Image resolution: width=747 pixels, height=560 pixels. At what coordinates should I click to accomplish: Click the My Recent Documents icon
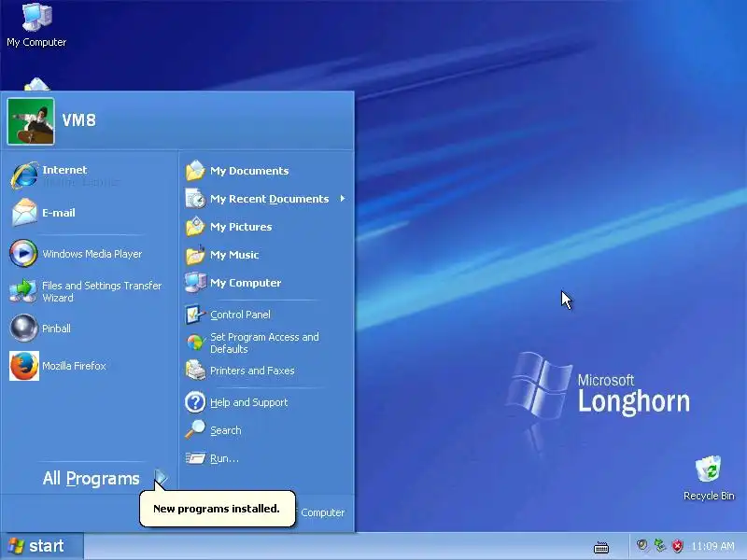(195, 199)
